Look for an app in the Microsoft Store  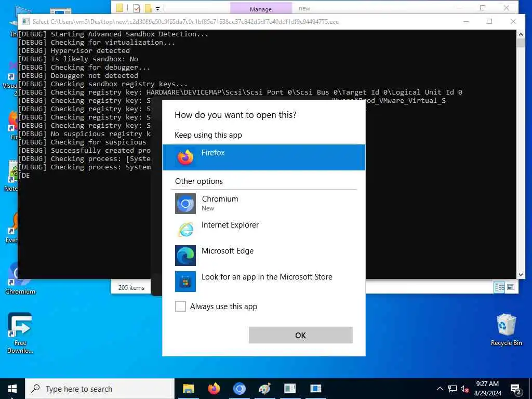pos(263,281)
